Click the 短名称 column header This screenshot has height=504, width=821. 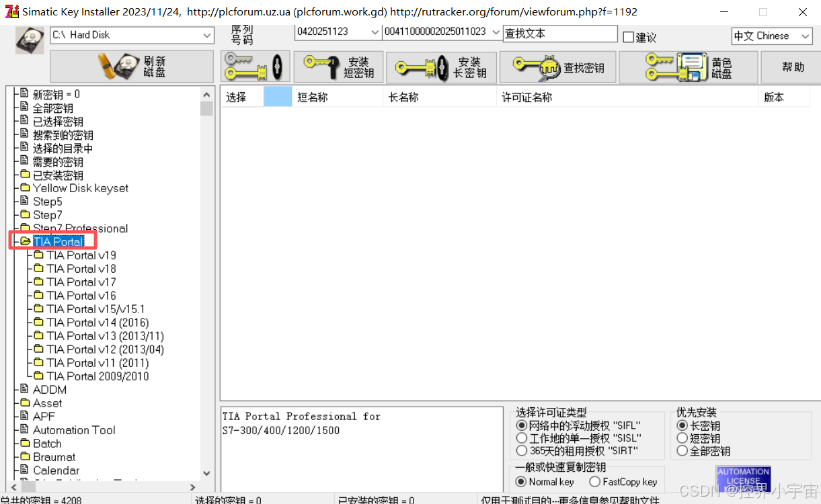pos(338,97)
